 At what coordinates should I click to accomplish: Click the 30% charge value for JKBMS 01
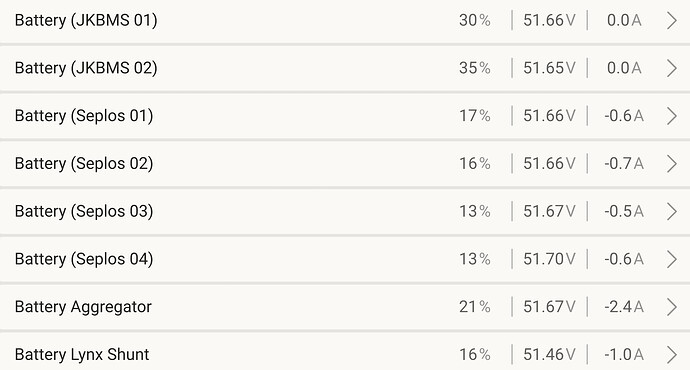[474, 20]
